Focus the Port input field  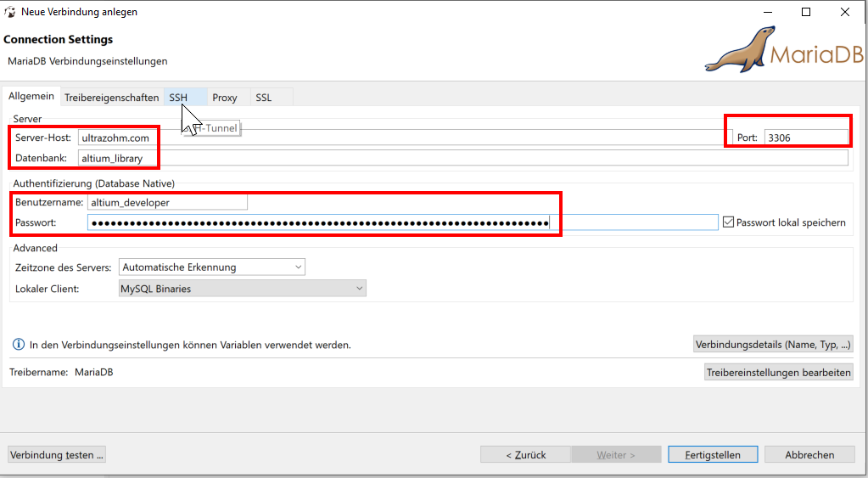click(804, 138)
